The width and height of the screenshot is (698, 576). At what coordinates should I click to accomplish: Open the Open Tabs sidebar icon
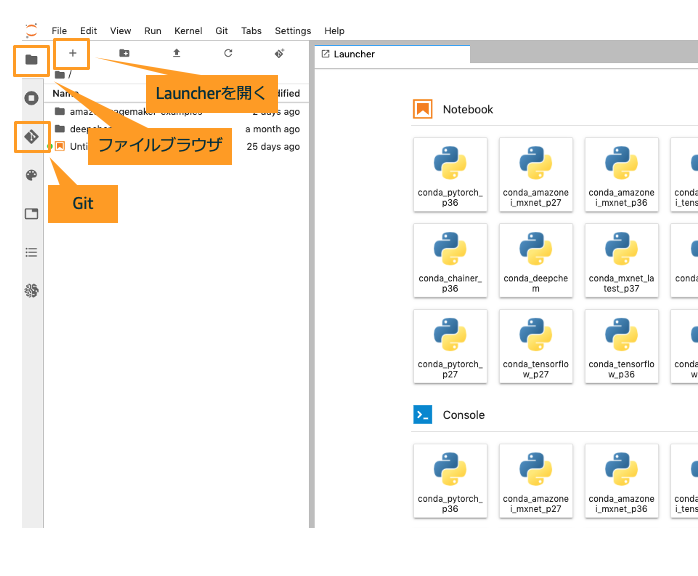tap(31, 214)
